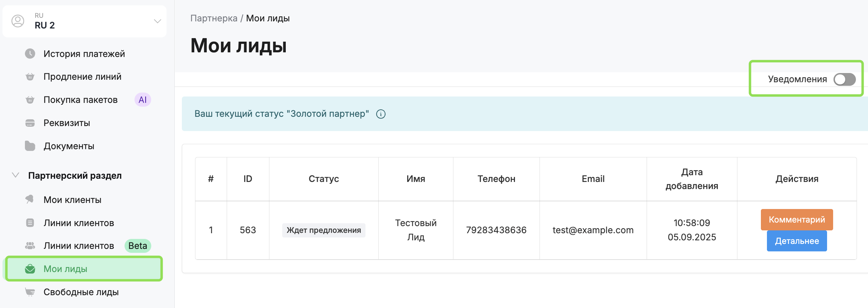Click the clock icon beside История платежей
The height and width of the screenshot is (308, 868).
pyautogui.click(x=30, y=54)
